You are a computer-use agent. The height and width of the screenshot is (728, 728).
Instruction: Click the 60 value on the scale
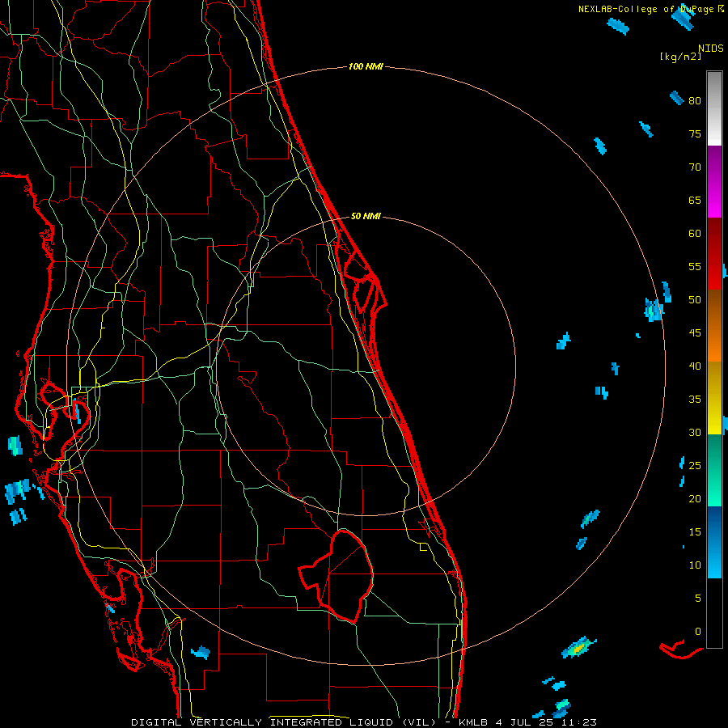[x=695, y=234]
